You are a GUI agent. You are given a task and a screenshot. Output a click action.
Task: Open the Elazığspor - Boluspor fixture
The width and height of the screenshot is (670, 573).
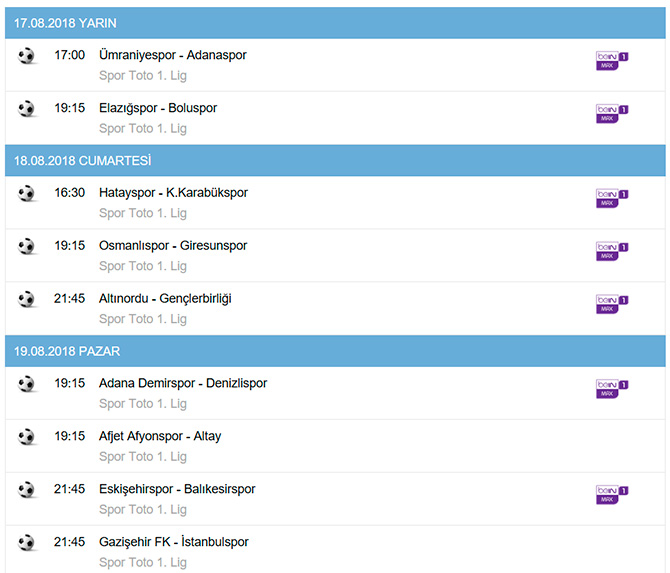[x=158, y=108]
